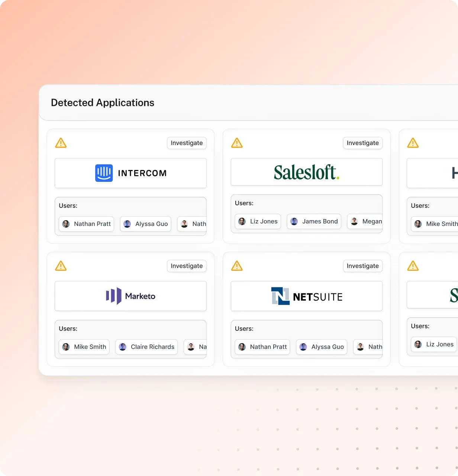Click James Bond's avatar in the Salesloft card
The width and height of the screenshot is (458, 476).
[x=294, y=221]
